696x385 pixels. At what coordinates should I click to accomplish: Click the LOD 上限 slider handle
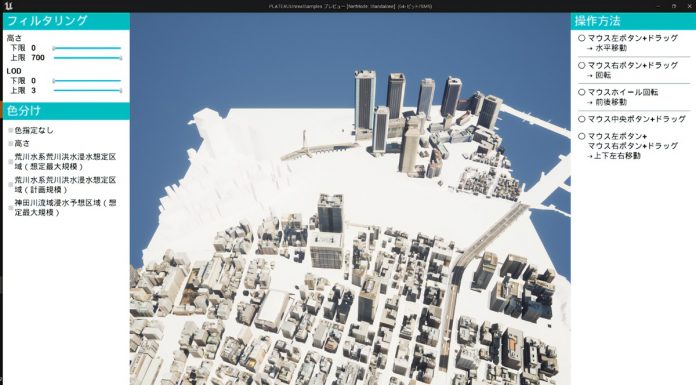[121, 91]
